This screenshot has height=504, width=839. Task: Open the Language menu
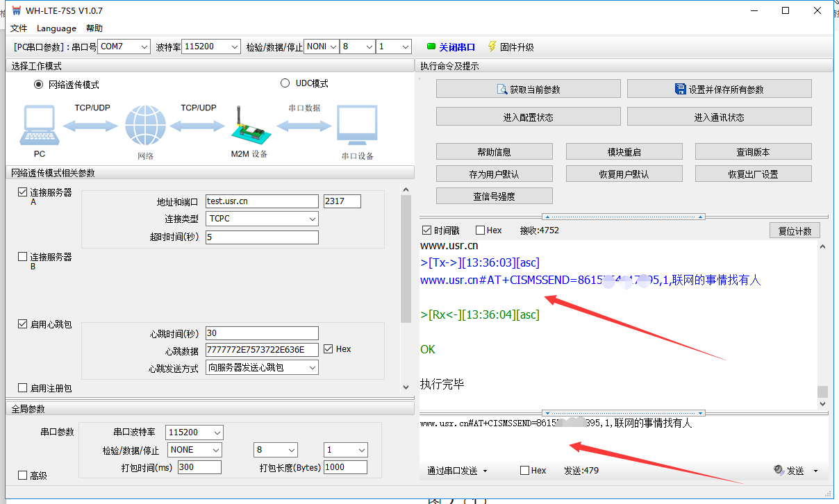(56, 28)
